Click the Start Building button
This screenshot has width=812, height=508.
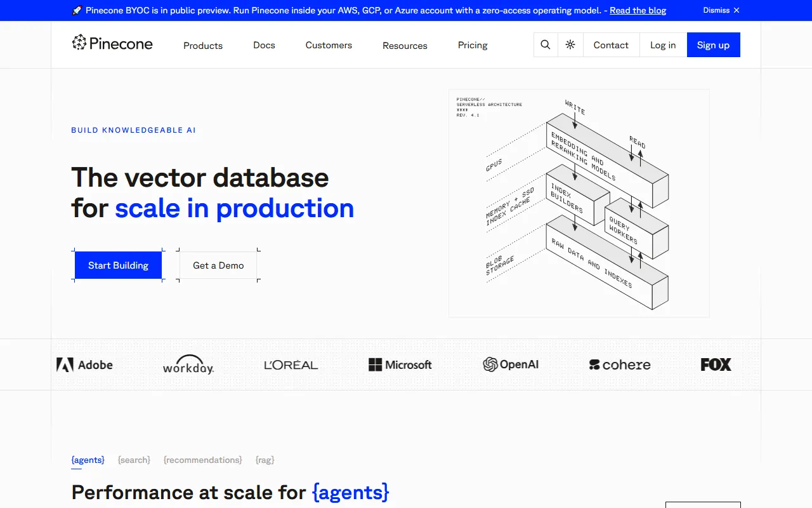click(118, 265)
